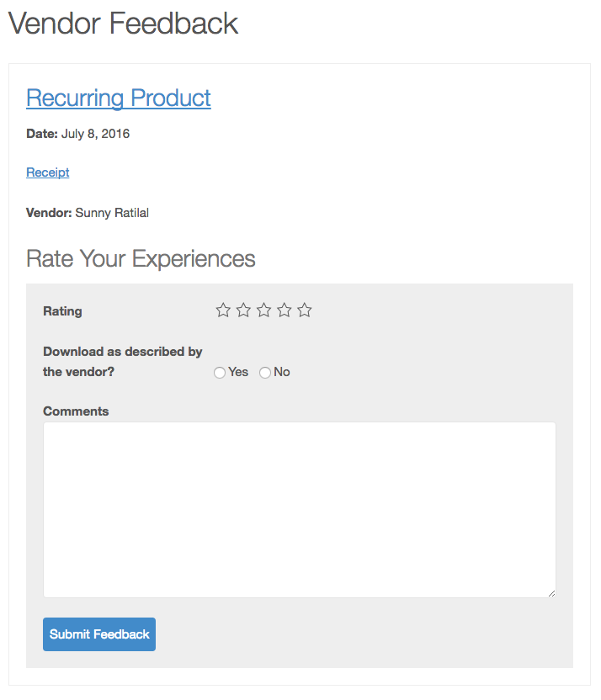
Task: Choose the fourth star rating
Action: [x=285, y=310]
